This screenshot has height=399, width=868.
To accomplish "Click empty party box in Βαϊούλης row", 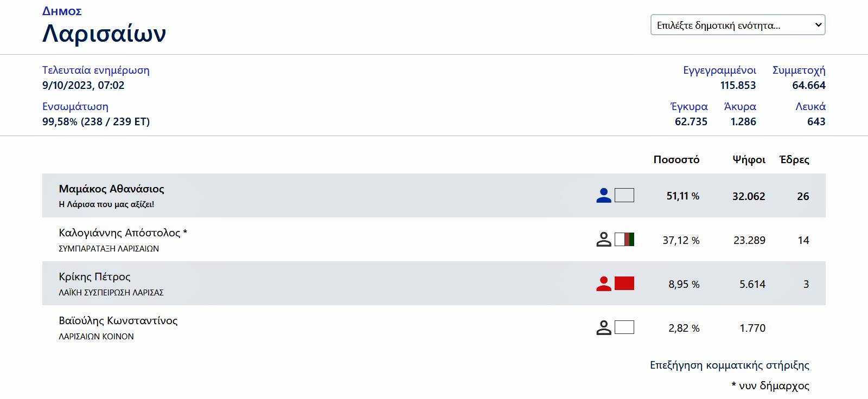I will [624, 327].
